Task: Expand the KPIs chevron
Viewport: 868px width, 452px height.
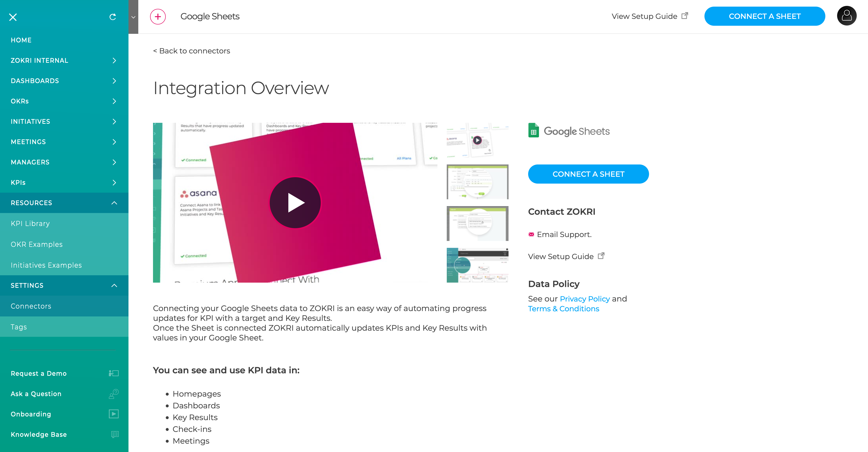Action: pos(114,183)
